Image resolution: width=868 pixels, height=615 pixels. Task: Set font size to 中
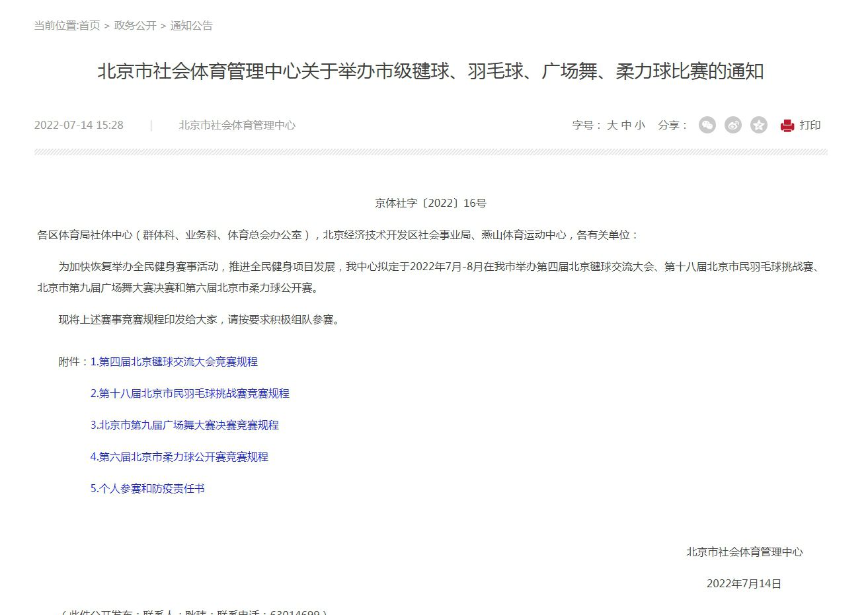[x=626, y=125]
